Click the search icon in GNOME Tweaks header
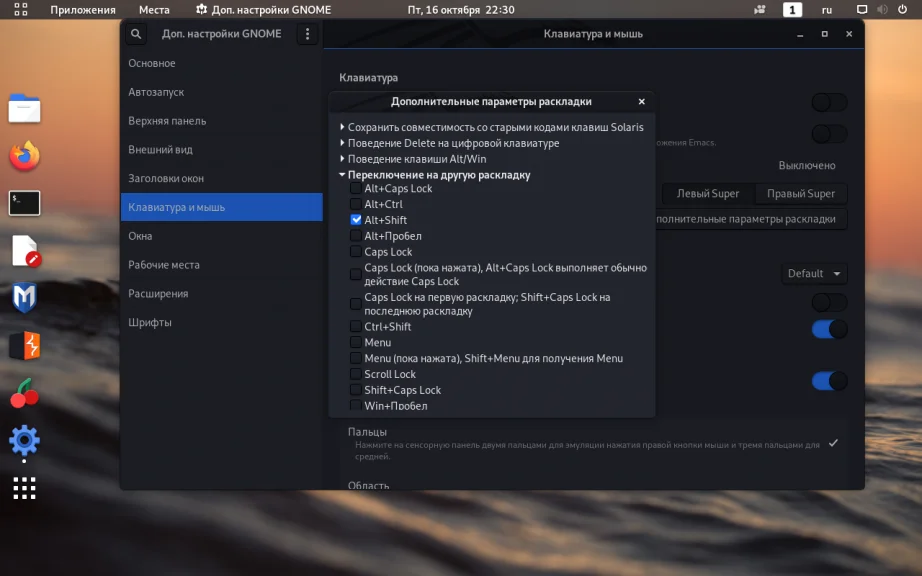 coord(137,34)
